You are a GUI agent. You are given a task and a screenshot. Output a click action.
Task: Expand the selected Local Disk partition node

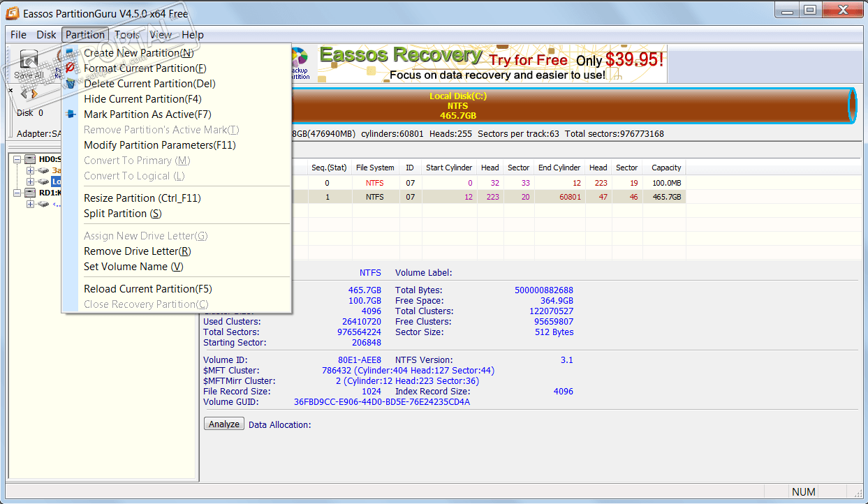(x=31, y=181)
